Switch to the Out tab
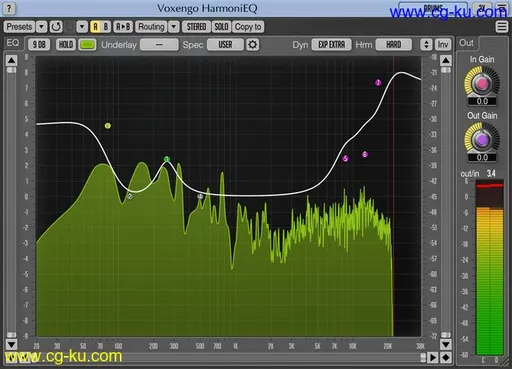This screenshot has height=369, width=512. click(x=466, y=43)
